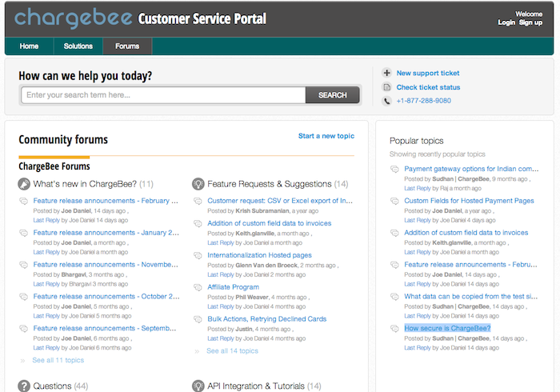Screen dimensions: 560x392
Task: Open Feature release announcements - January topic
Action: (x=106, y=233)
